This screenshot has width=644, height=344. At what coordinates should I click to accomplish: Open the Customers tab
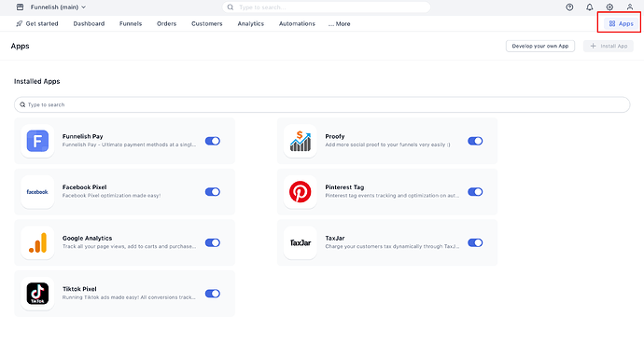click(207, 24)
